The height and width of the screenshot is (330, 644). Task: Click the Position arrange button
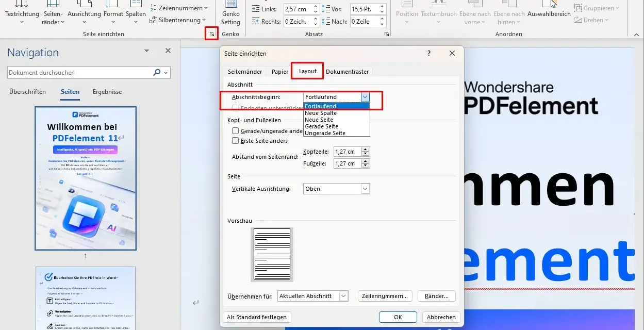407,11
